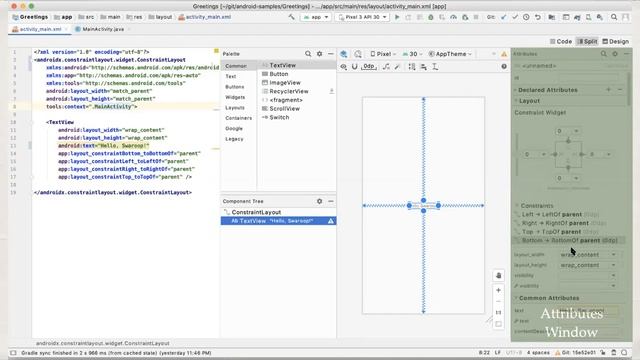The height and width of the screenshot is (360, 640).
Task: Open the Pixel device preview dropdown
Action: [383, 54]
